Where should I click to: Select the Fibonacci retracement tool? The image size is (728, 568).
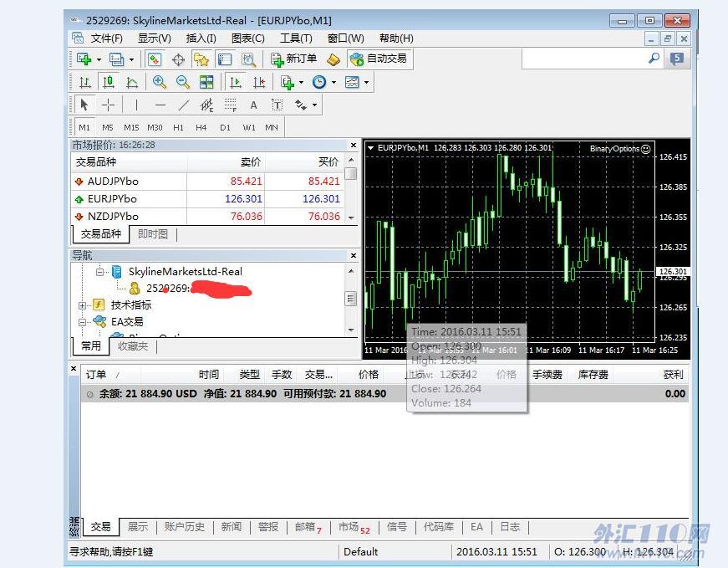click(231, 105)
